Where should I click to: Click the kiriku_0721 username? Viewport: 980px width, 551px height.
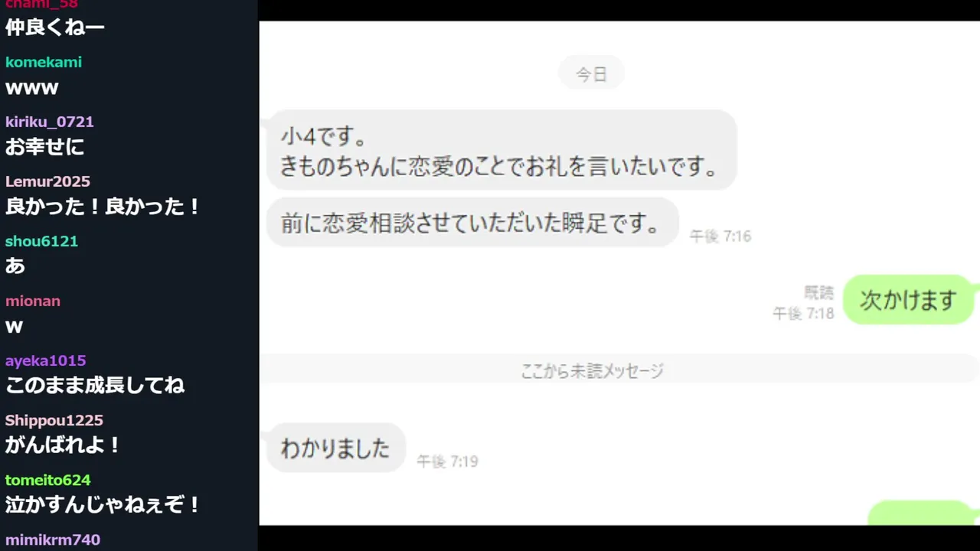(50, 122)
